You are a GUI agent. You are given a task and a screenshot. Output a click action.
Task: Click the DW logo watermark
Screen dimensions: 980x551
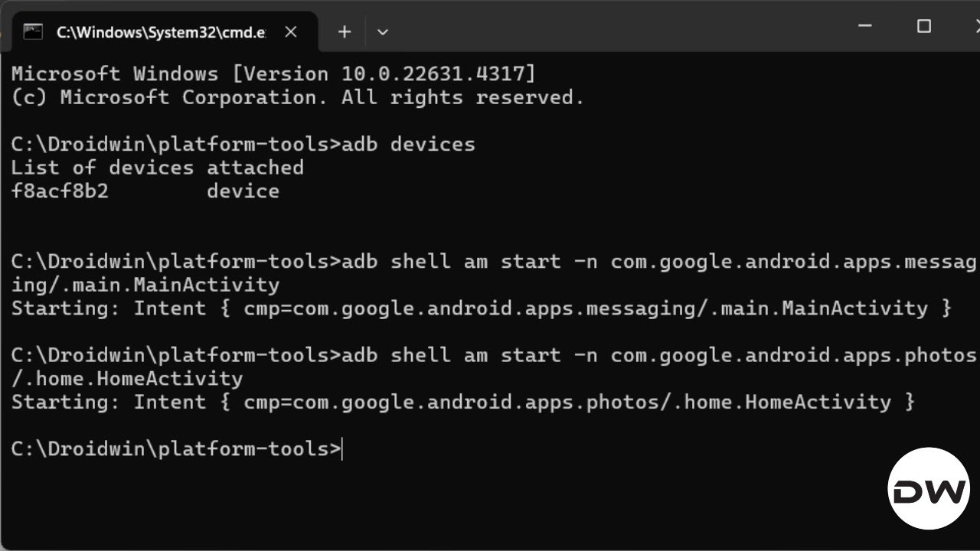(x=929, y=488)
